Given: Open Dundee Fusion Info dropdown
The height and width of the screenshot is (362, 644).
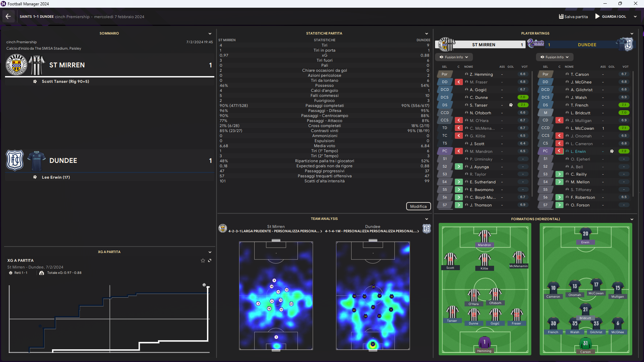Looking at the screenshot, I should (x=554, y=57).
